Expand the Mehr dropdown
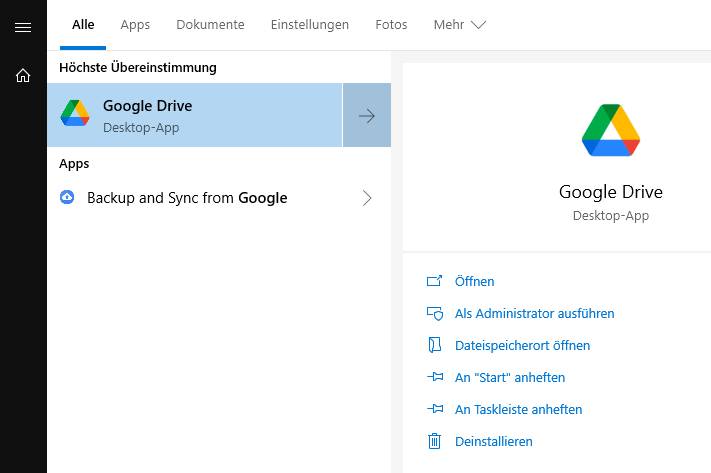The image size is (711, 473). tap(460, 24)
